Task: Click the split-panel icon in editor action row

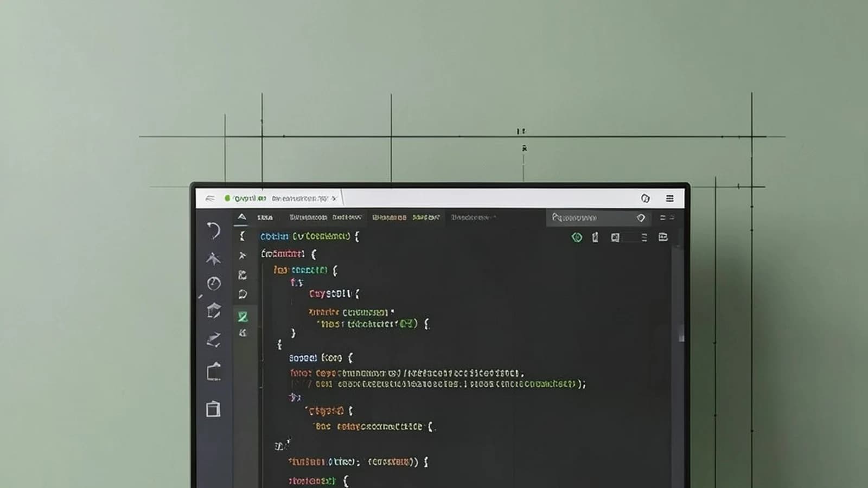Action: [615, 237]
